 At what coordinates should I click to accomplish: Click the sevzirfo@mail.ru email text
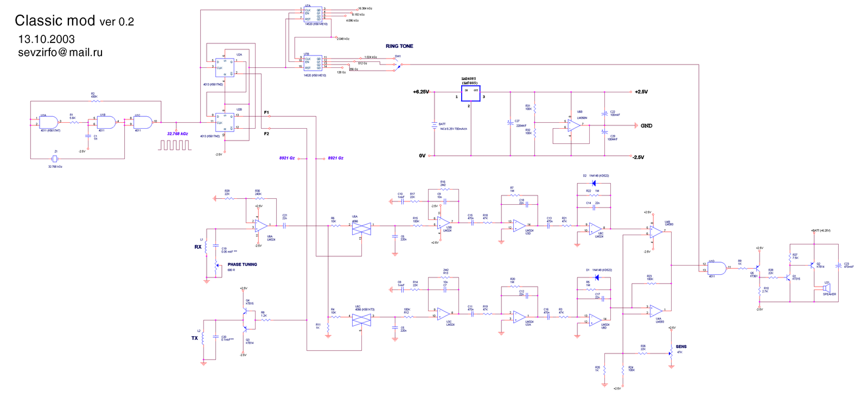(60, 53)
